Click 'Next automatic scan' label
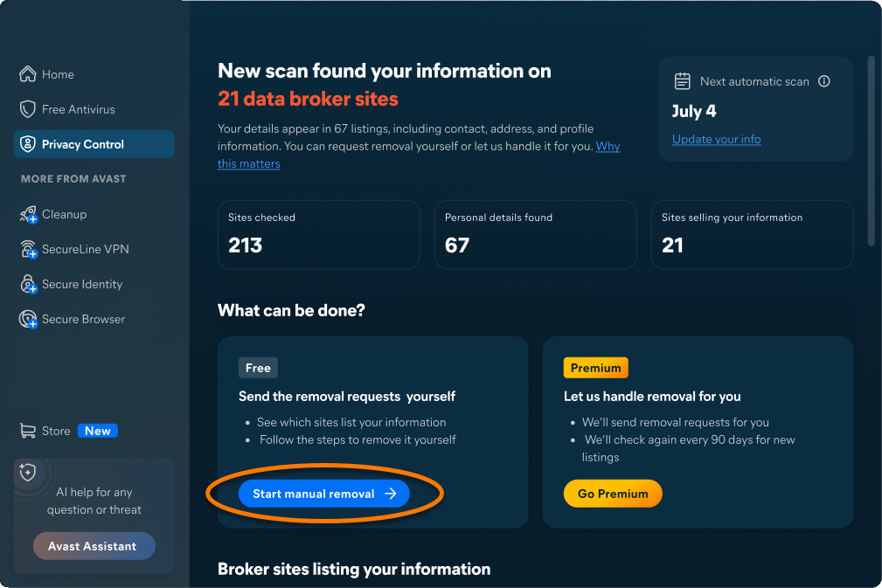This screenshot has height=588, width=882. click(754, 81)
